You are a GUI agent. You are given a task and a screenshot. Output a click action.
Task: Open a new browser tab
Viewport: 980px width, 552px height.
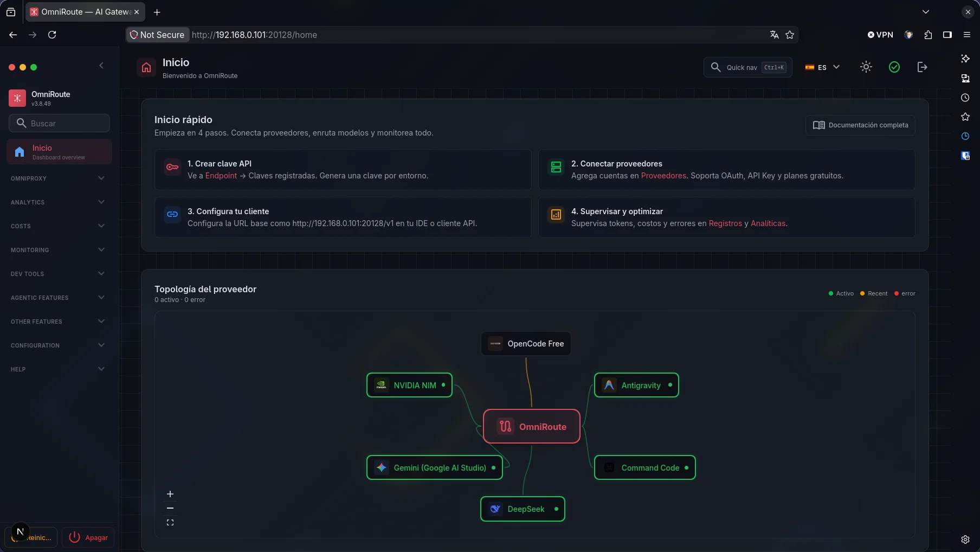coord(157,12)
